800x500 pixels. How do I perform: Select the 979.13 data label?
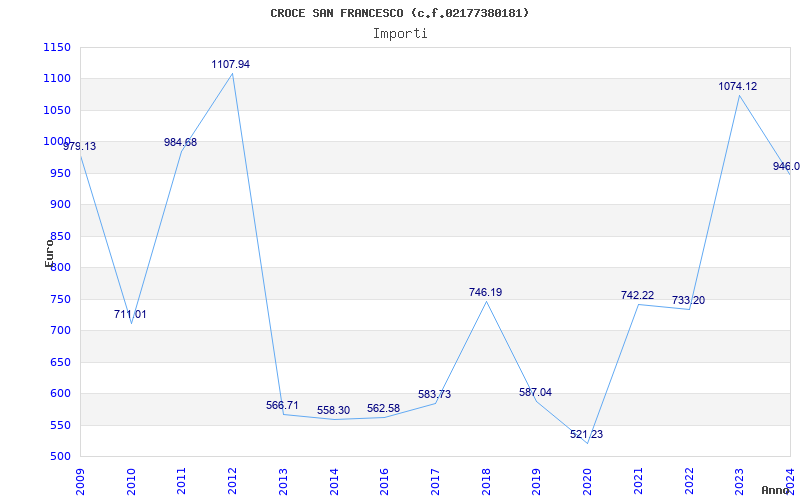point(80,146)
